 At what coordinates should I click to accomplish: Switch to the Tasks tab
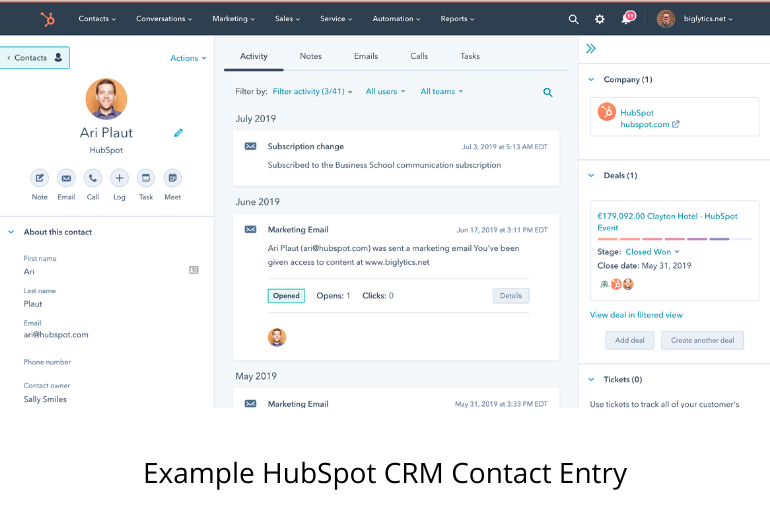(x=470, y=56)
